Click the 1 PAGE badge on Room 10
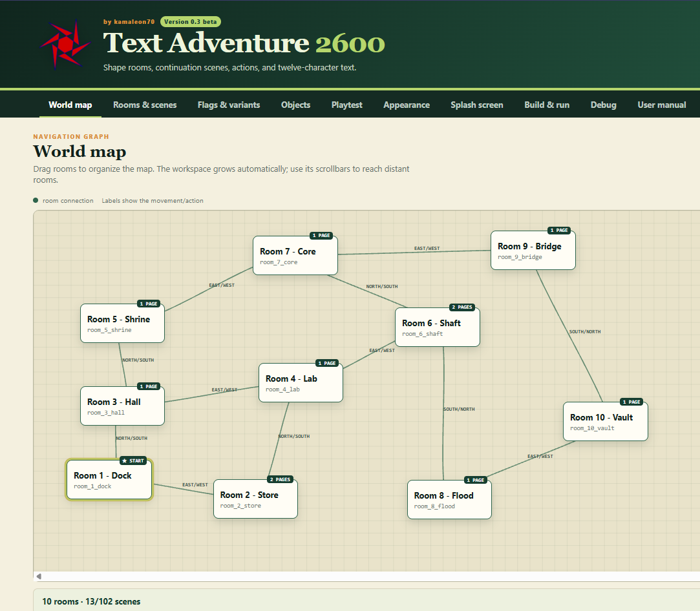 point(631,402)
